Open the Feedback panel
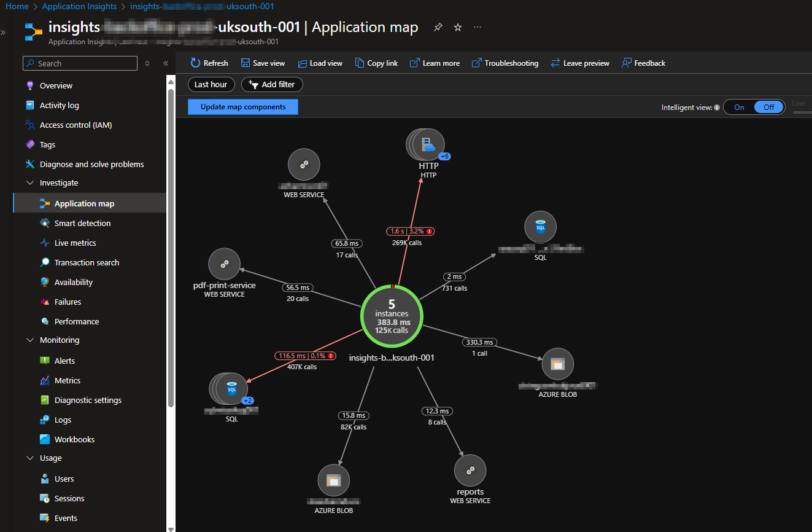This screenshot has width=812, height=532. 643,63
